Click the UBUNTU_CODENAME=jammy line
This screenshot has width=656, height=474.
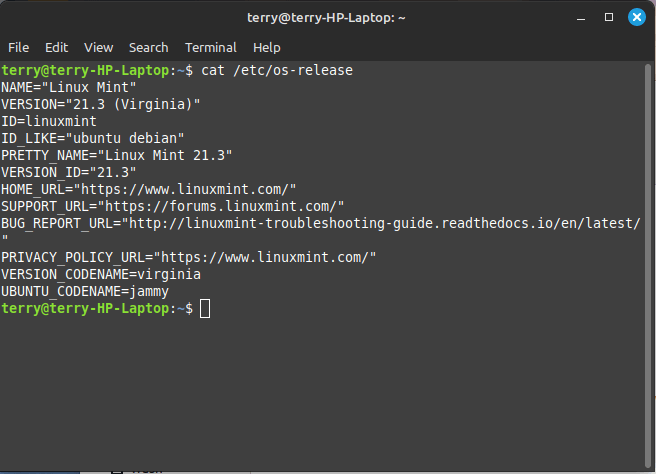point(85,292)
